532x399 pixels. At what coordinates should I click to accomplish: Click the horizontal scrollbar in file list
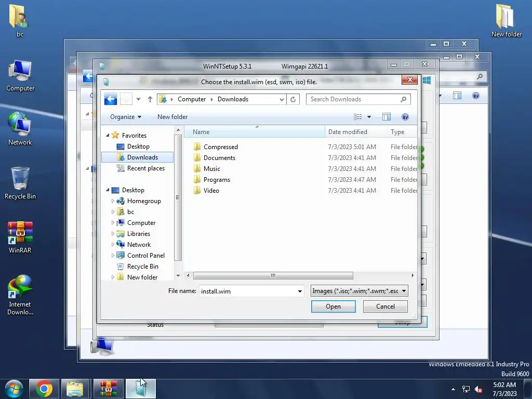click(x=273, y=275)
